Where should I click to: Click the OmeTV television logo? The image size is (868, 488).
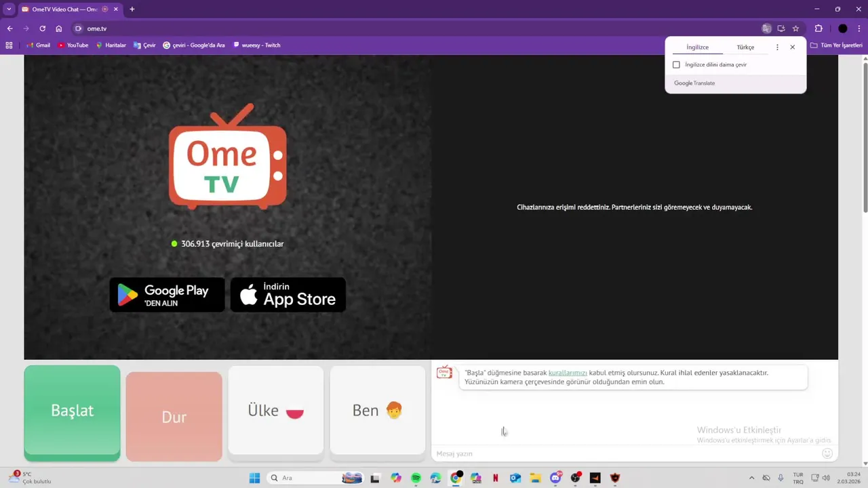coord(228,157)
